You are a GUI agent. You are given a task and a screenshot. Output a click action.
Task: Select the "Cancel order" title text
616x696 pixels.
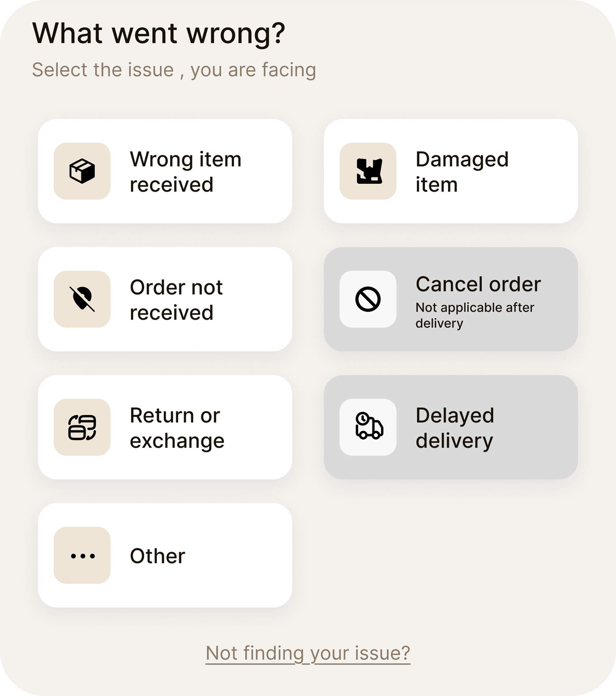pos(478,284)
